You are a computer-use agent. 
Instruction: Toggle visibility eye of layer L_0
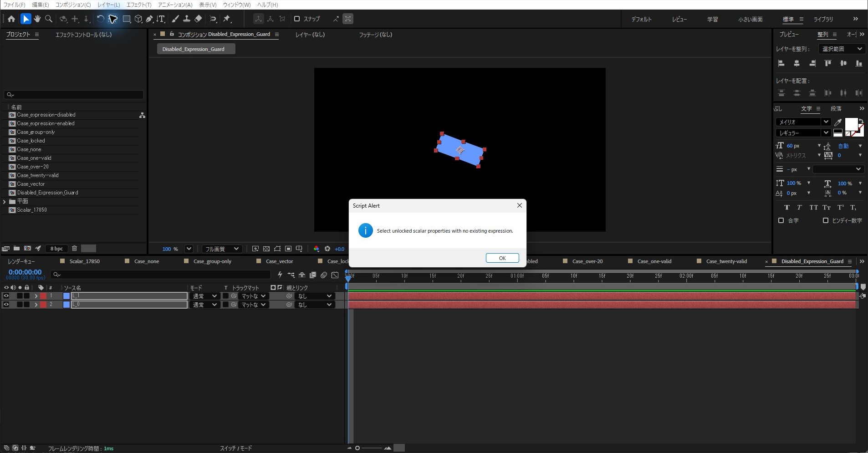6,305
